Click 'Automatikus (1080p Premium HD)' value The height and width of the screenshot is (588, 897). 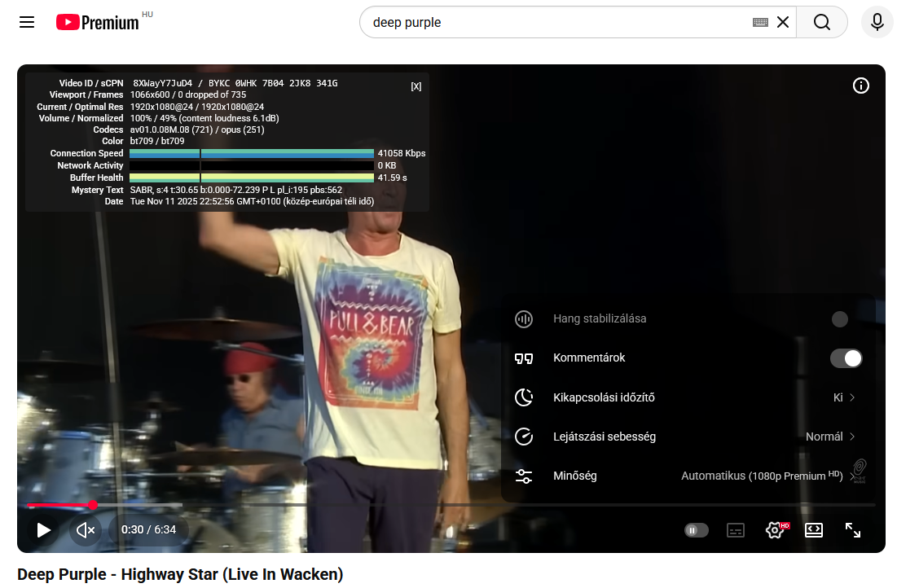762,476
